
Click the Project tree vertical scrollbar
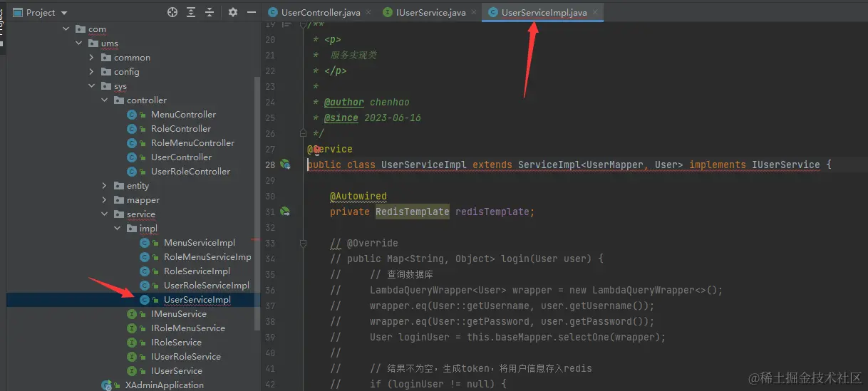tap(258, 203)
